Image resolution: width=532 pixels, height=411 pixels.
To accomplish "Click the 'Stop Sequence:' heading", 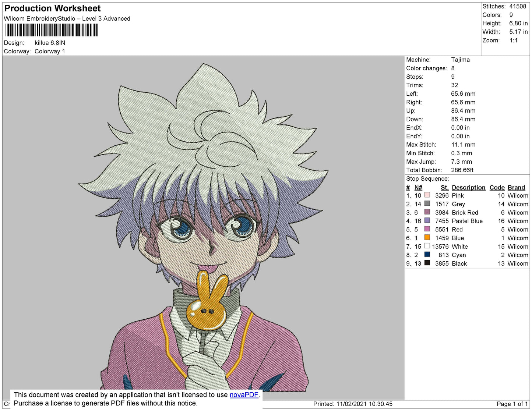I will pos(427,178).
